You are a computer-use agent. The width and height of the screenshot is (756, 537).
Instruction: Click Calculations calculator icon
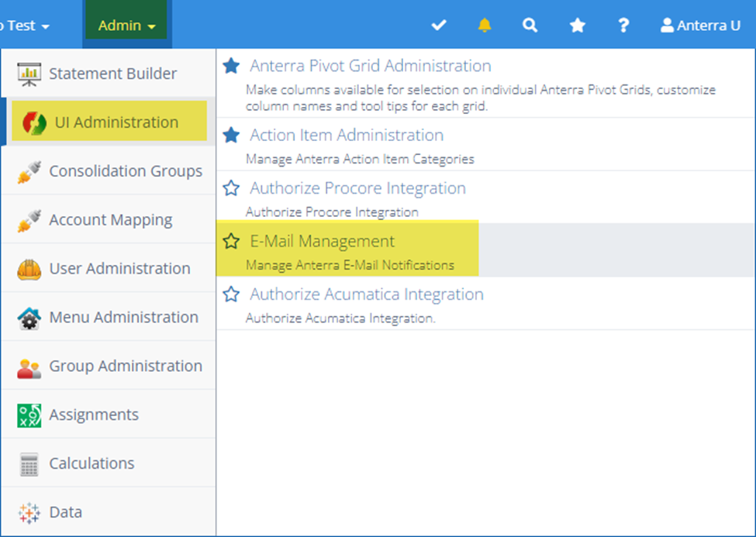(x=29, y=464)
